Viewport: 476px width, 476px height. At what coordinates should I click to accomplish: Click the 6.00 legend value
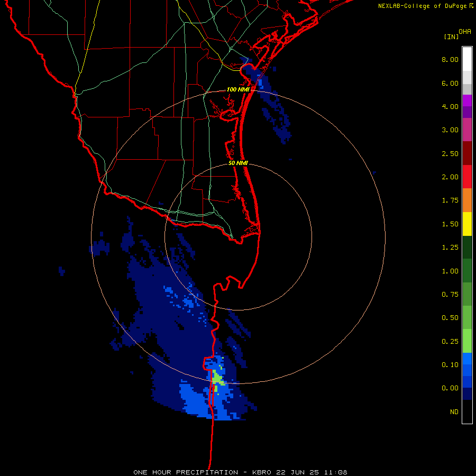(450, 83)
